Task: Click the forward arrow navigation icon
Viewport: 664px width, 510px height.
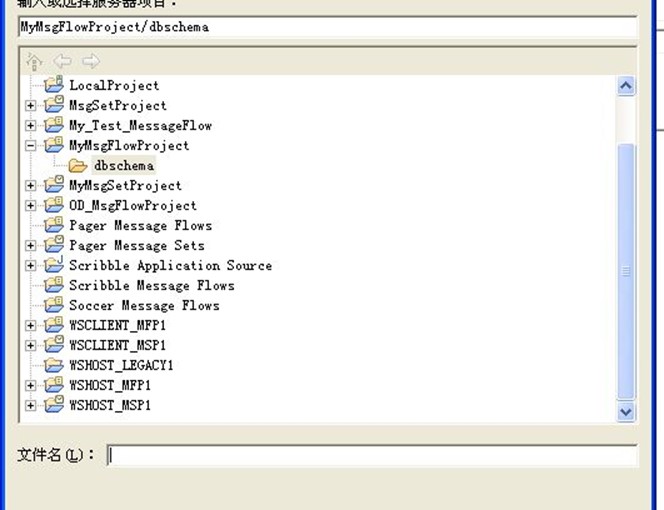Action: [x=90, y=61]
